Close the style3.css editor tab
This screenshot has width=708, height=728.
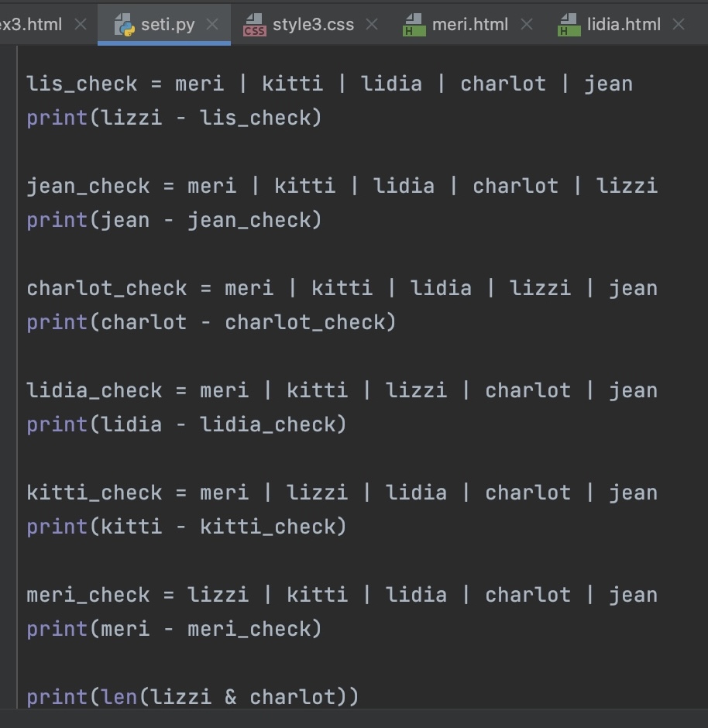click(372, 25)
